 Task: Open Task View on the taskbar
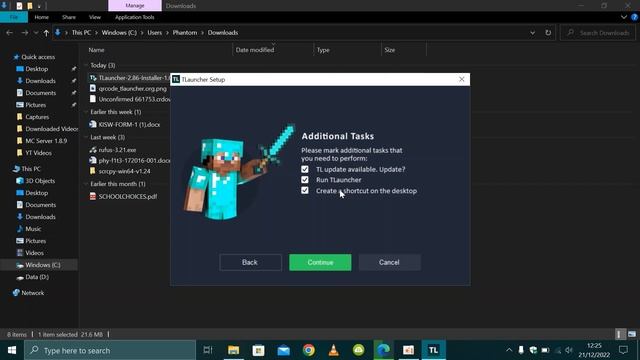pyautogui.click(x=208, y=350)
